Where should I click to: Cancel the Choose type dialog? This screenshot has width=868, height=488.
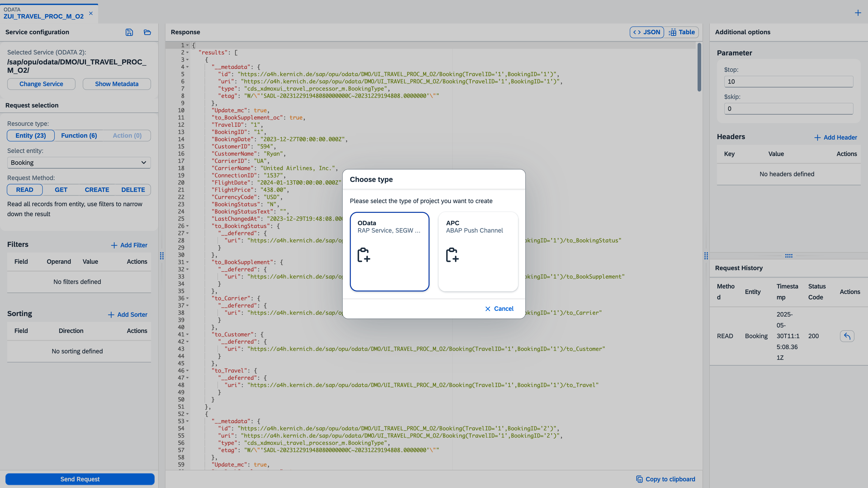click(499, 309)
